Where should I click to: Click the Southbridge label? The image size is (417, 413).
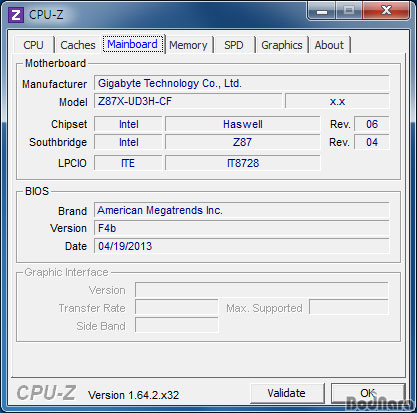point(58,142)
